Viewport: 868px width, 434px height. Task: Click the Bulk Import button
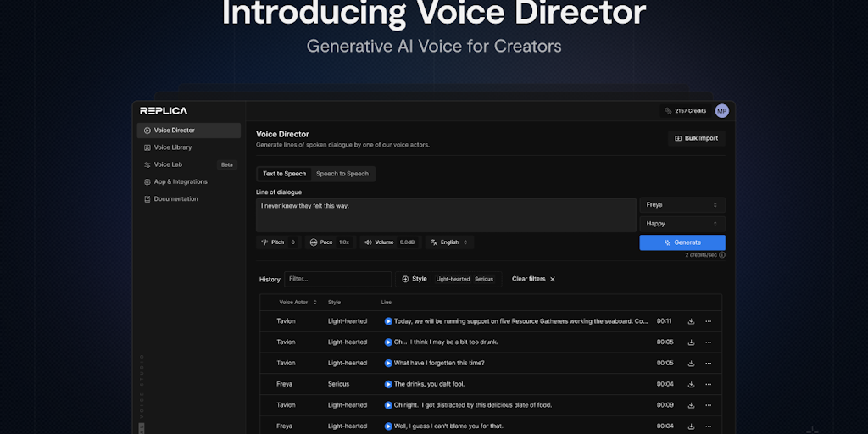coord(696,138)
